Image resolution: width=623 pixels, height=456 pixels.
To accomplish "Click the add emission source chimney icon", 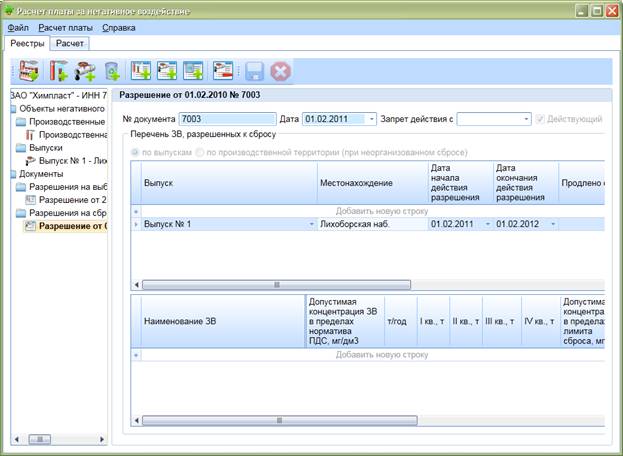I will [x=58, y=71].
